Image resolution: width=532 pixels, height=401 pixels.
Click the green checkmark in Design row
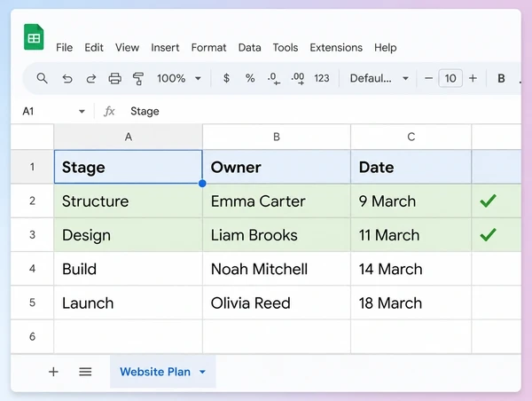pyautogui.click(x=488, y=234)
